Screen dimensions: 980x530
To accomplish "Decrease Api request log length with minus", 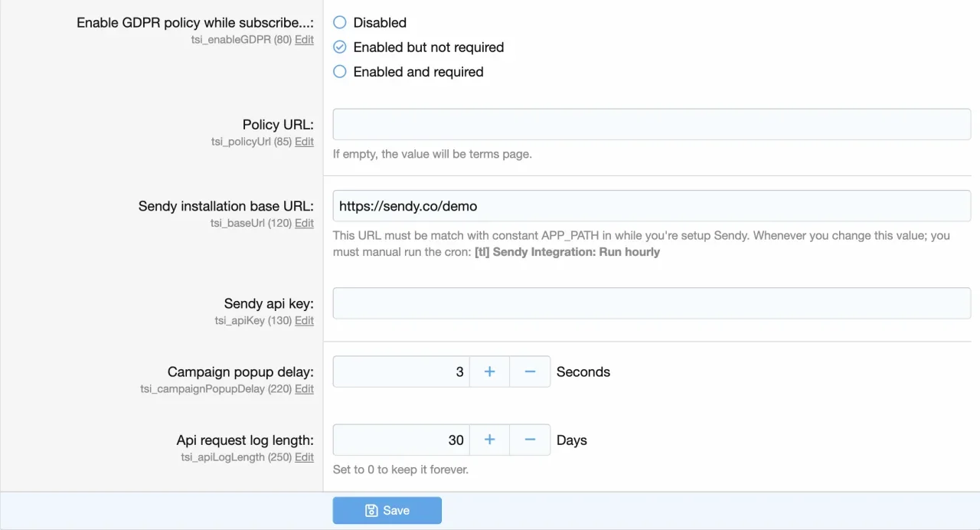I will 530,440.
